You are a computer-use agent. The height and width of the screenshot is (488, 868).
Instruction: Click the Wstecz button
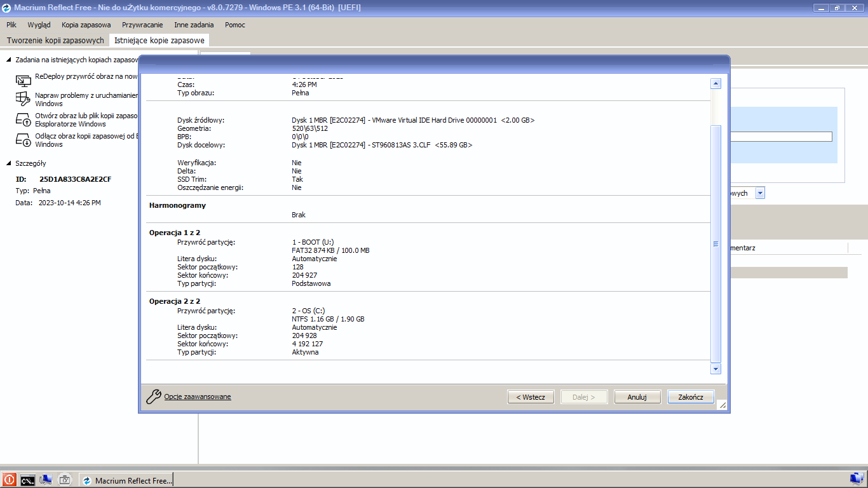click(531, 396)
